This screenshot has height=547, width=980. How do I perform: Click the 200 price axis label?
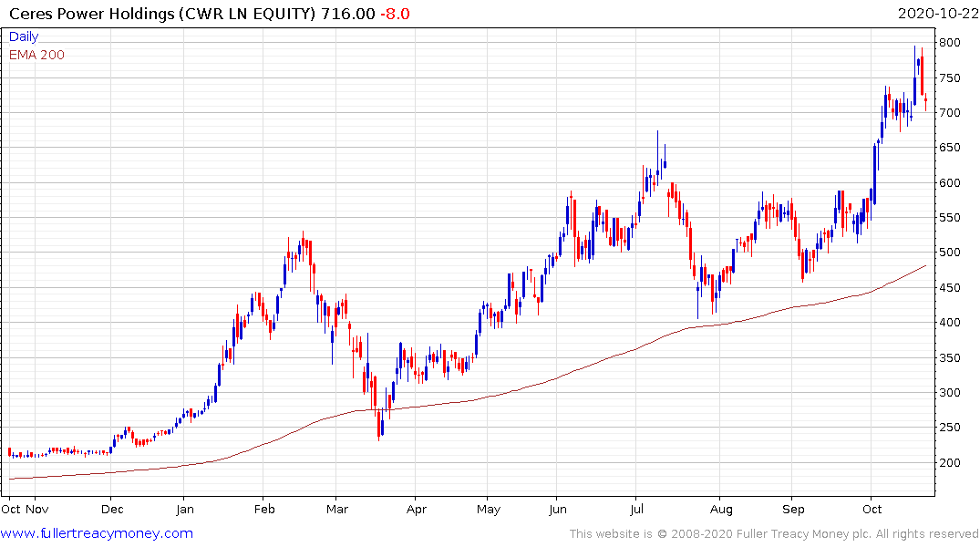pos(949,462)
